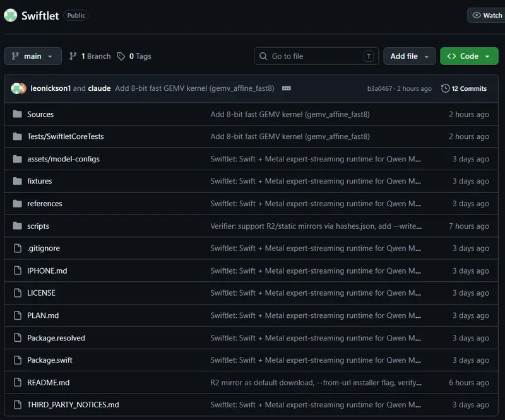Click the references folder icon

click(x=18, y=204)
